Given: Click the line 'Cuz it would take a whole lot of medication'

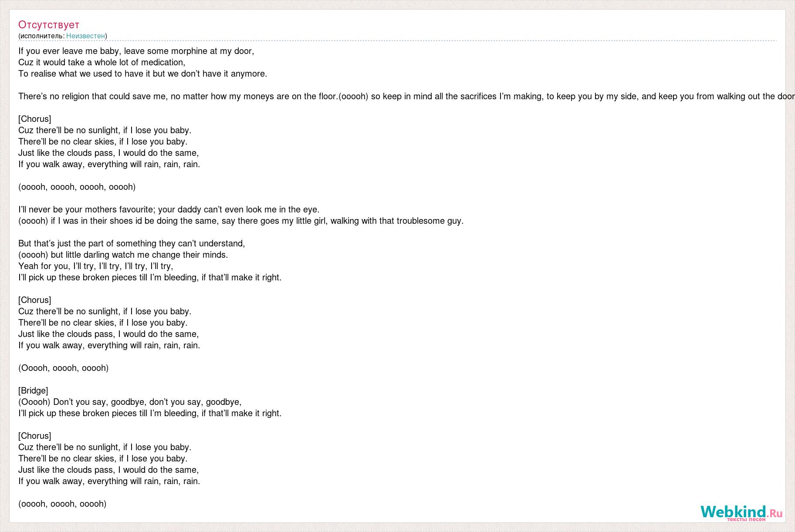Looking at the screenshot, I should pos(102,62).
